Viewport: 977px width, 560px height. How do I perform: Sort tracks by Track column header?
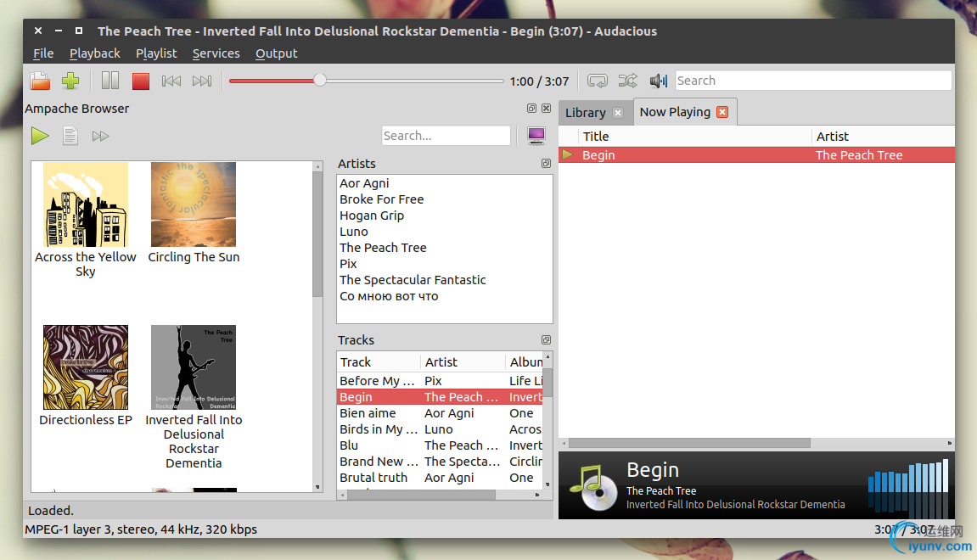click(x=379, y=362)
